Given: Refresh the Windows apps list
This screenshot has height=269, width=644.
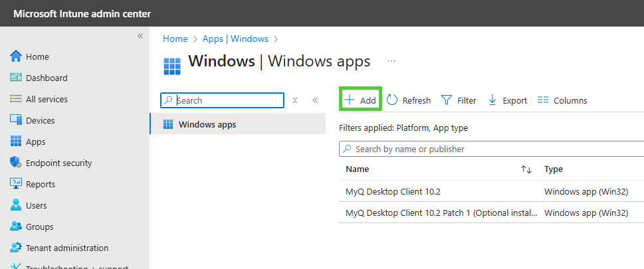Looking at the screenshot, I should coord(409,100).
